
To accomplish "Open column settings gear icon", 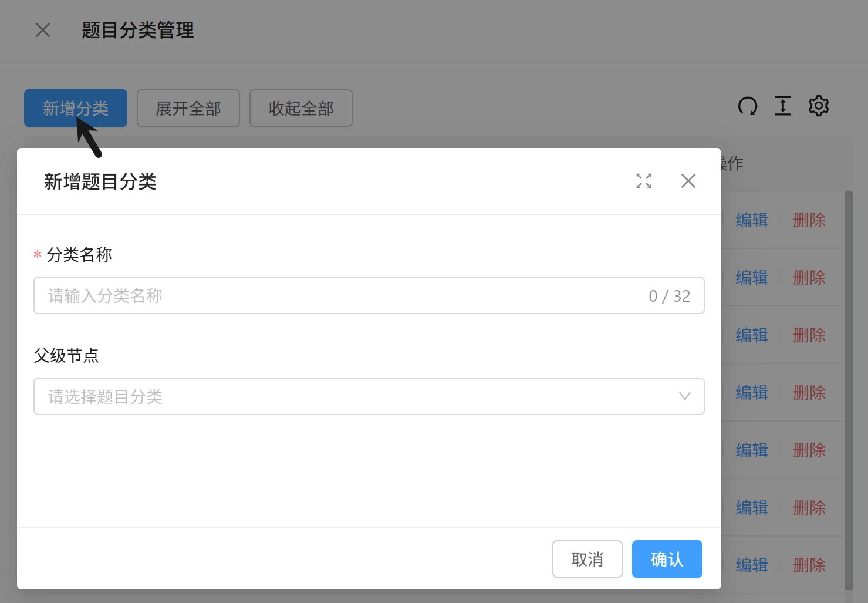I will [x=819, y=106].
